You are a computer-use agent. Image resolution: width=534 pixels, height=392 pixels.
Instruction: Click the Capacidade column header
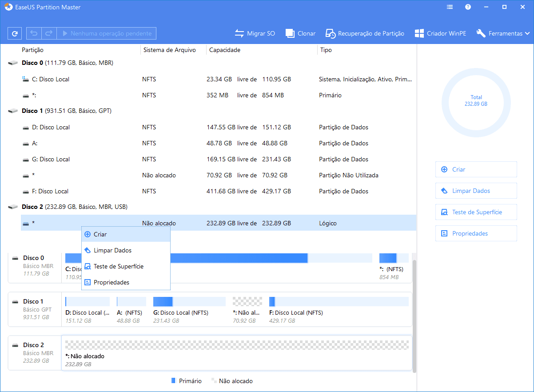click(x=225, y=50)
